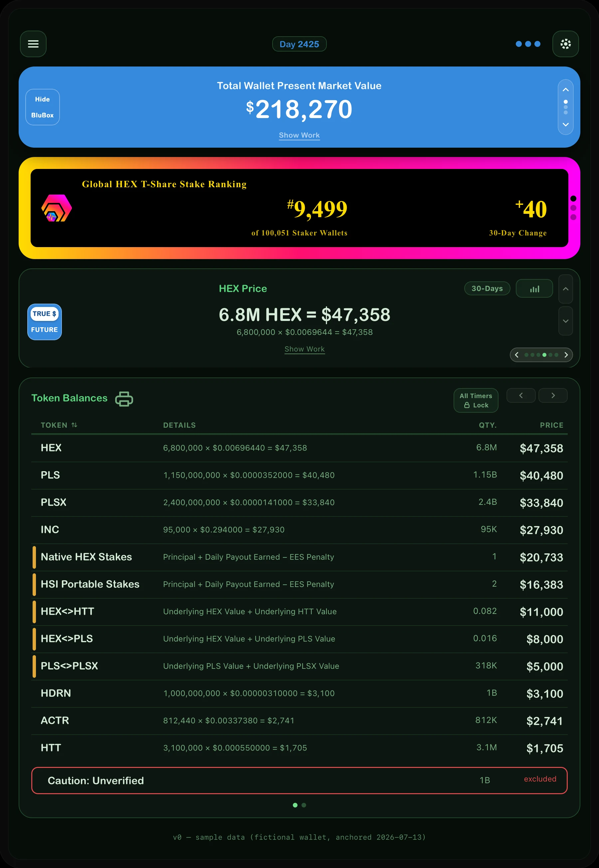Select the INC token row

pos(299,530)
